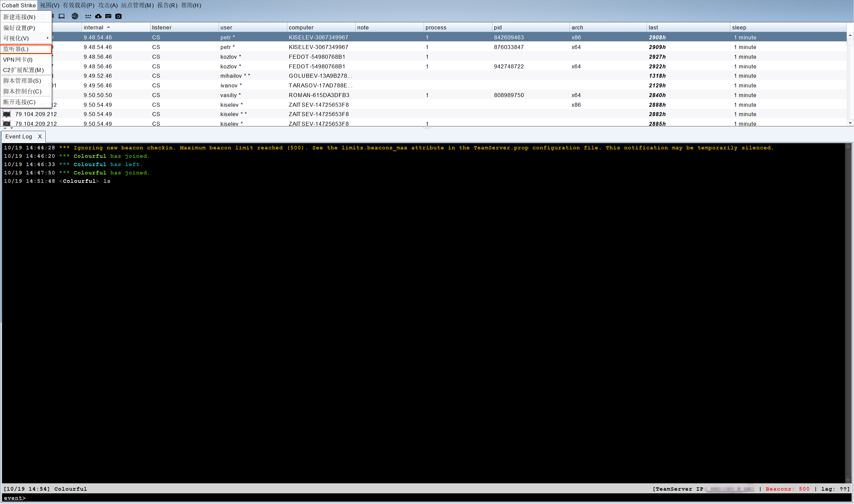
Task: Select the mihailov * * beacon row
Action: 424,76
